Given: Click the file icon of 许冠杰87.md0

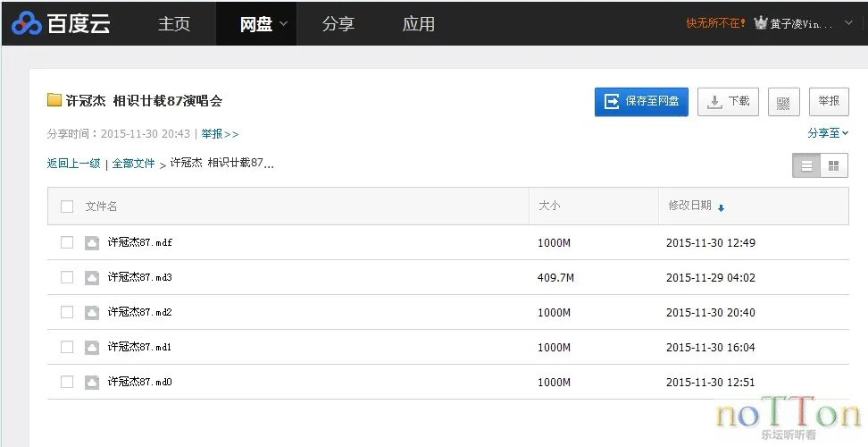Looking at the screenshot, I should click(92, 383).
